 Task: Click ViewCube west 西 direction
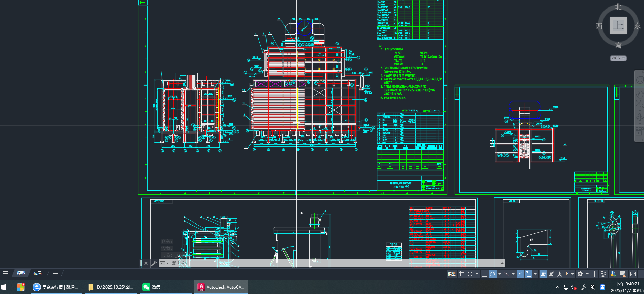(599, 26)
